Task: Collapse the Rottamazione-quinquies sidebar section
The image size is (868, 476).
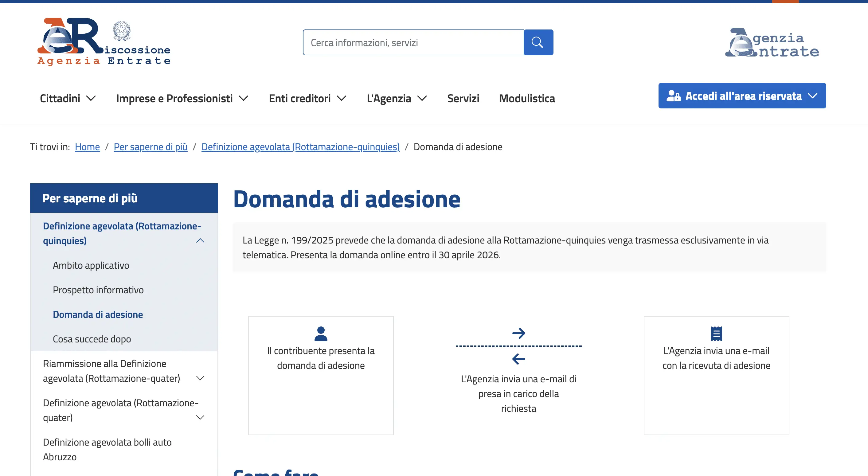Action: click(x=200, y=240)
